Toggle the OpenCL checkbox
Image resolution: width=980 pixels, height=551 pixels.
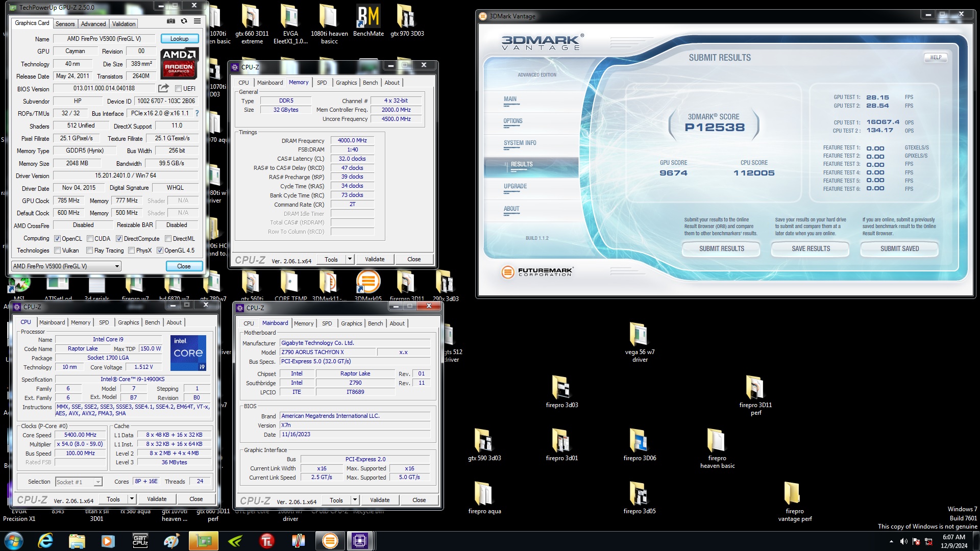58,238
